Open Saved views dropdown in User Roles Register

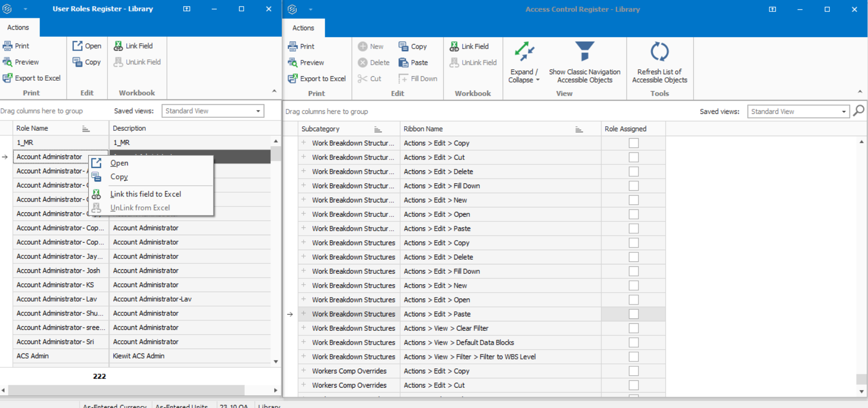point(258,111)
